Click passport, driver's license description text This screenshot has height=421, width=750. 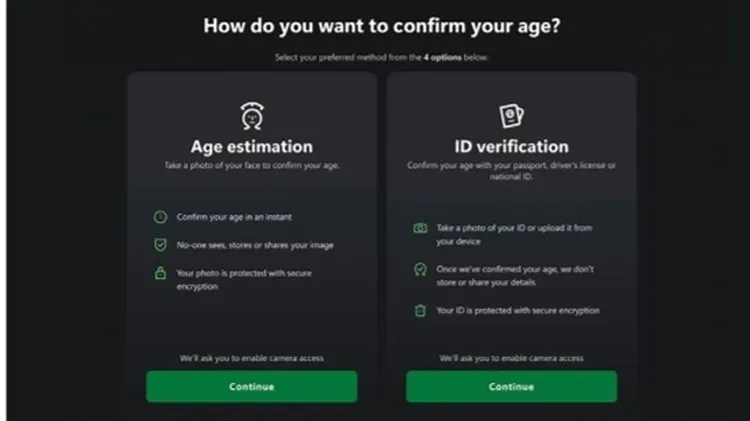point(511,171)
